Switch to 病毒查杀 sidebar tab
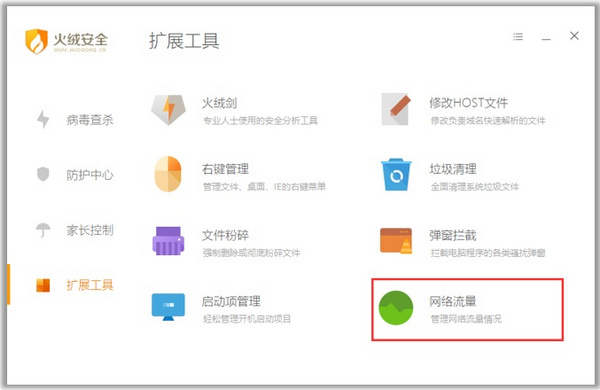This screenshot has width=600, height=390. pos(75,120)
